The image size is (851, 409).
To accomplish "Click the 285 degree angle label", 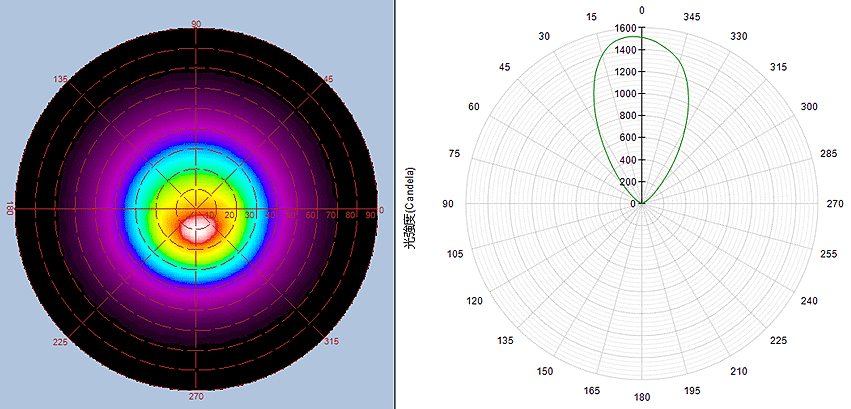I will click(x=827, y=153).
